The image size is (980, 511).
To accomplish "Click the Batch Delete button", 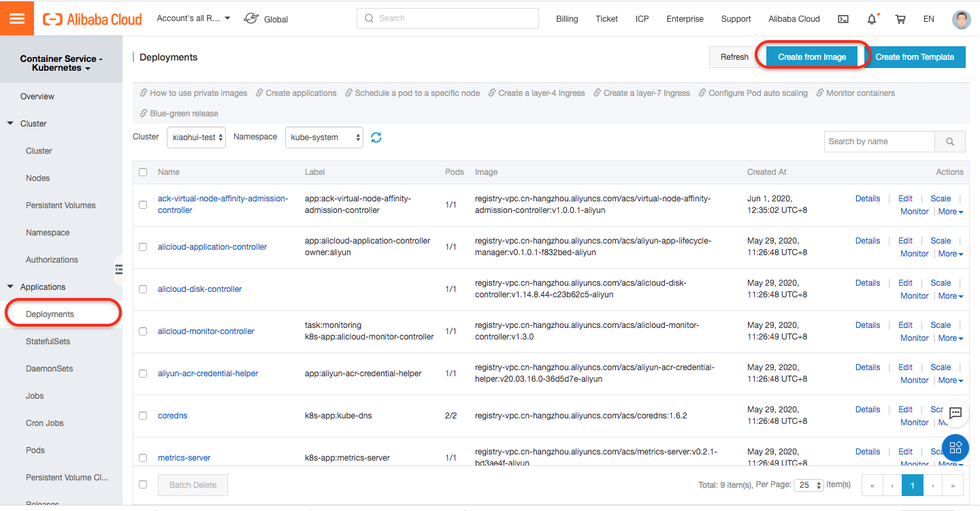I will pyautogui.click(x=193, y=485).
